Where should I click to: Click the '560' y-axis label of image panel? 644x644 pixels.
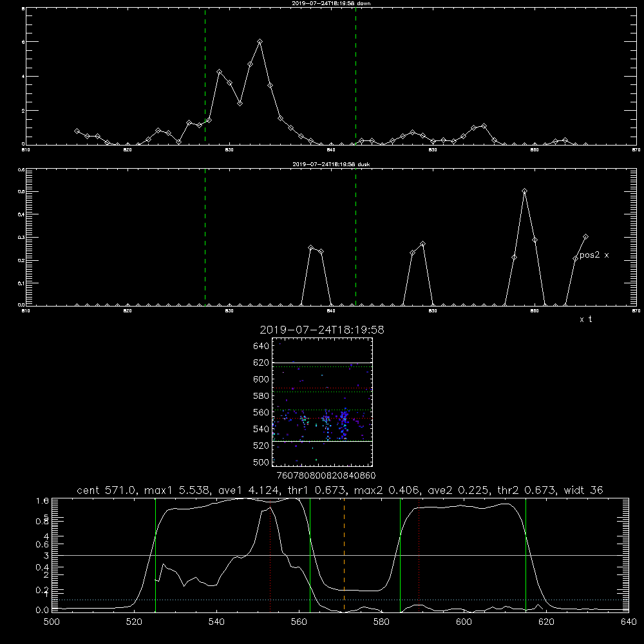click(x=261, y=412)
